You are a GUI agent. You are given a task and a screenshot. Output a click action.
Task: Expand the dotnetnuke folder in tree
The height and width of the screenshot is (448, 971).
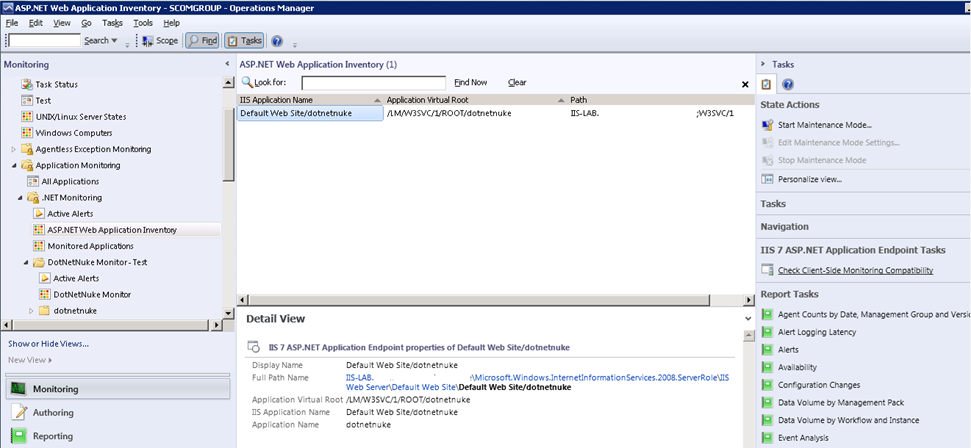click(x=32, y=310)
